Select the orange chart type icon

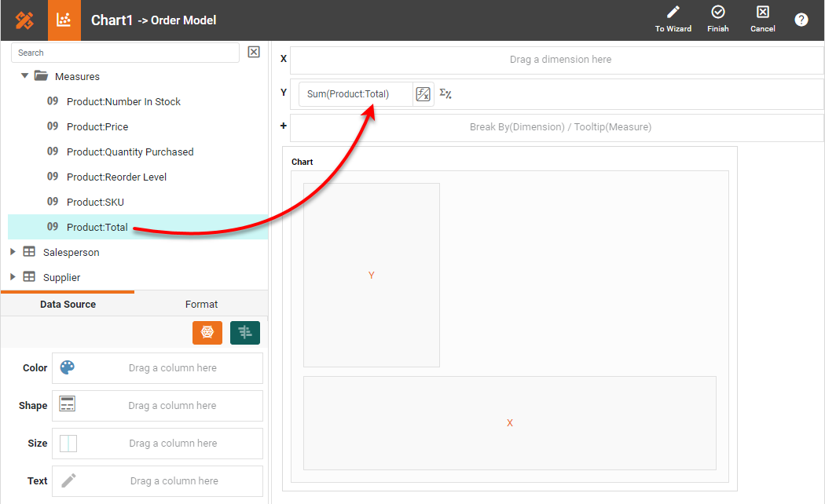click(x=207, y=332)
